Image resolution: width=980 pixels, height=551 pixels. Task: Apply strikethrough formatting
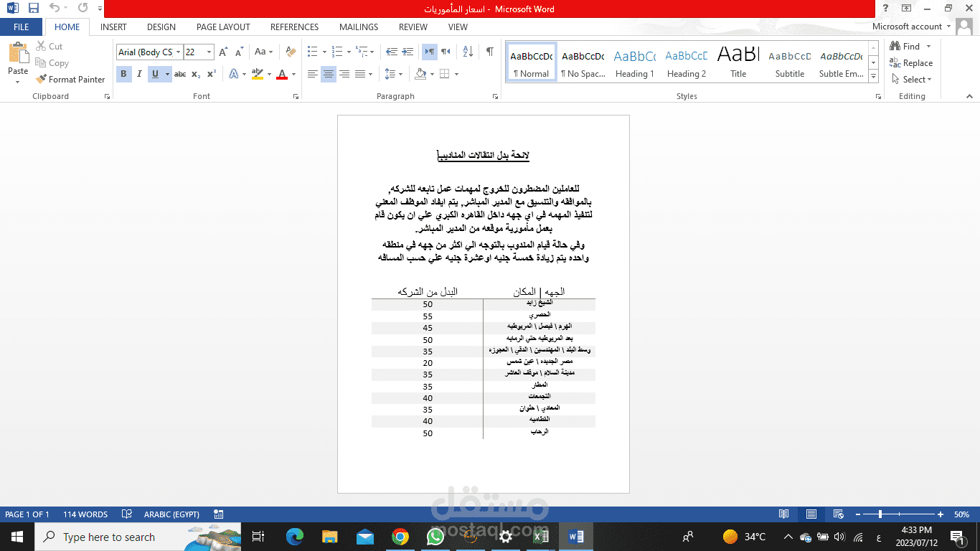click(180, 74)
